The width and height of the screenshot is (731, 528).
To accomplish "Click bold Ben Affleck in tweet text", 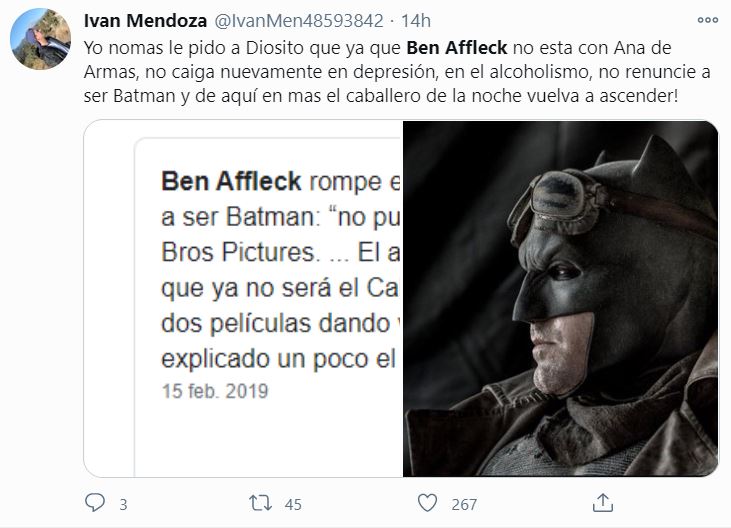I will (x=456, y=48).
